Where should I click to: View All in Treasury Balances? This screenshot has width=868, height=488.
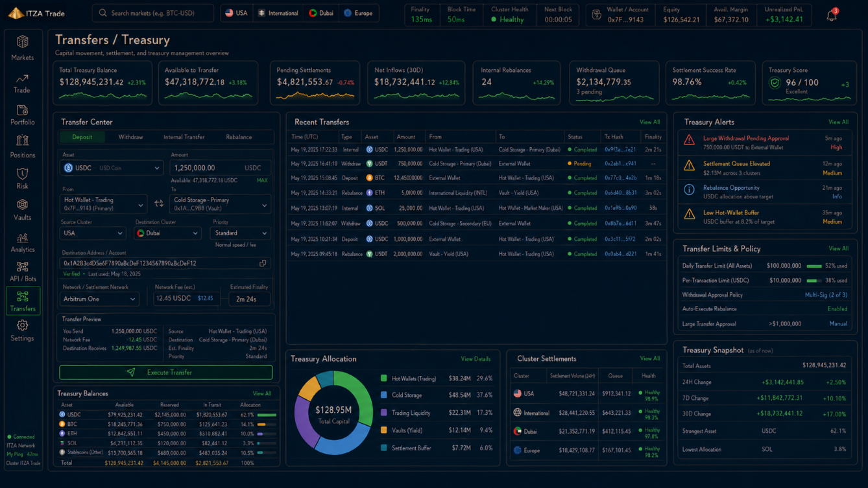click(262, 393)
